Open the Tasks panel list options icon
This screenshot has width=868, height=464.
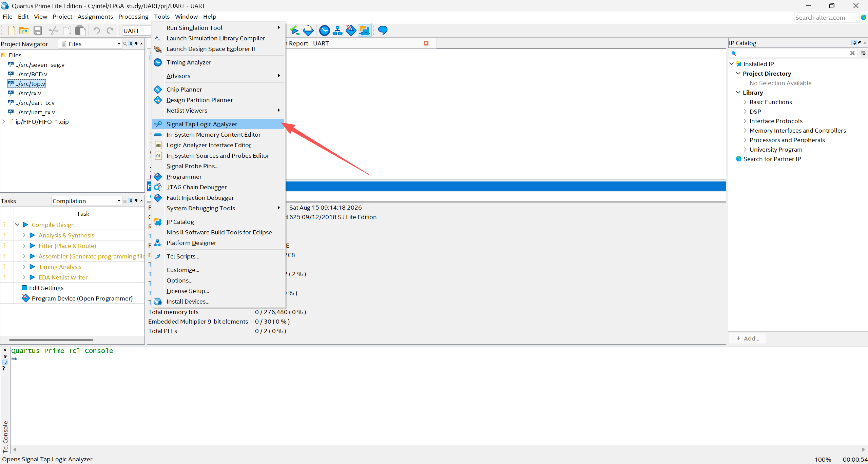tap(125, 201)
